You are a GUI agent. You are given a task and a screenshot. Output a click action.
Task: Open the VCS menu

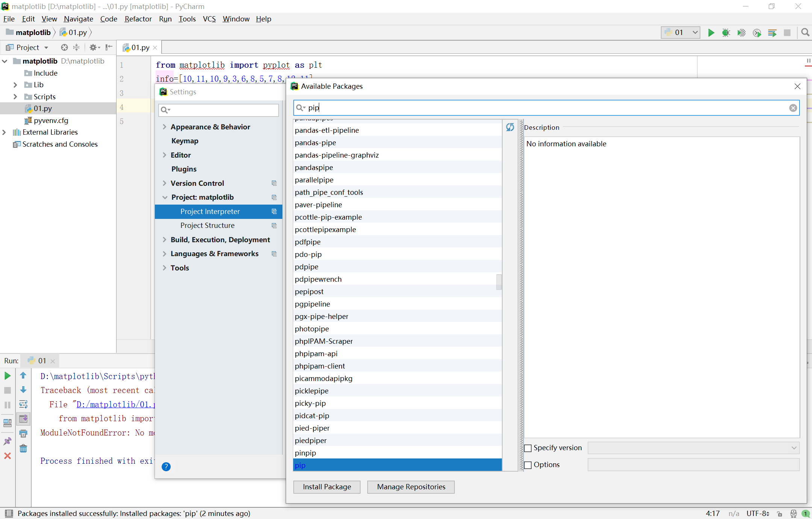point(209,19)
